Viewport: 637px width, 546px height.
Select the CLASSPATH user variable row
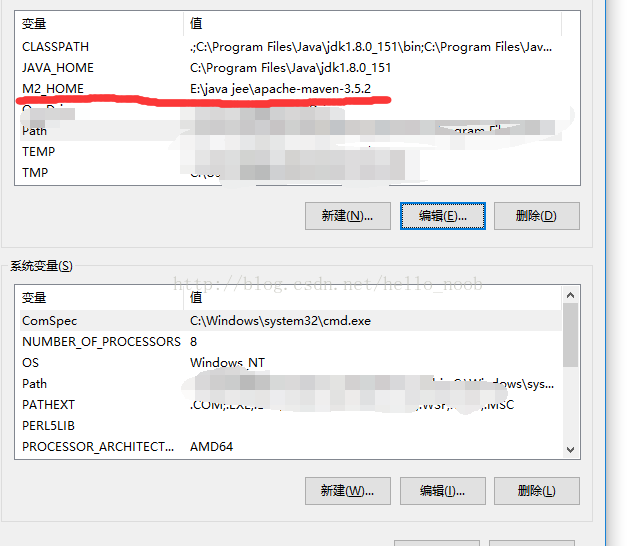[291, 47]
